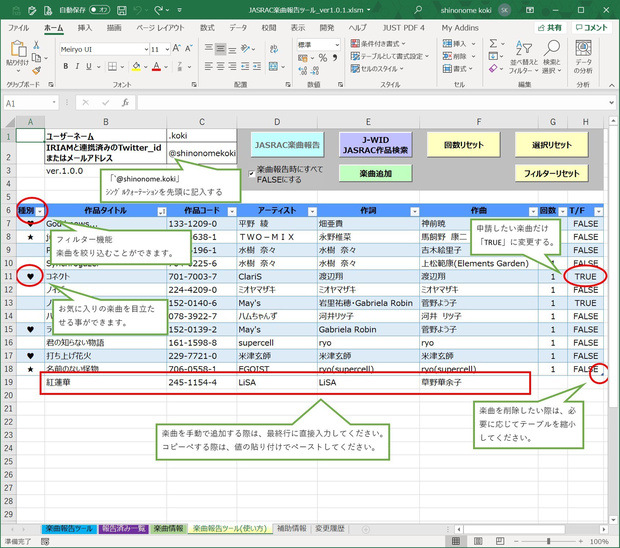
Task: Apply bold formatting with B button
Action: [66, 66]
